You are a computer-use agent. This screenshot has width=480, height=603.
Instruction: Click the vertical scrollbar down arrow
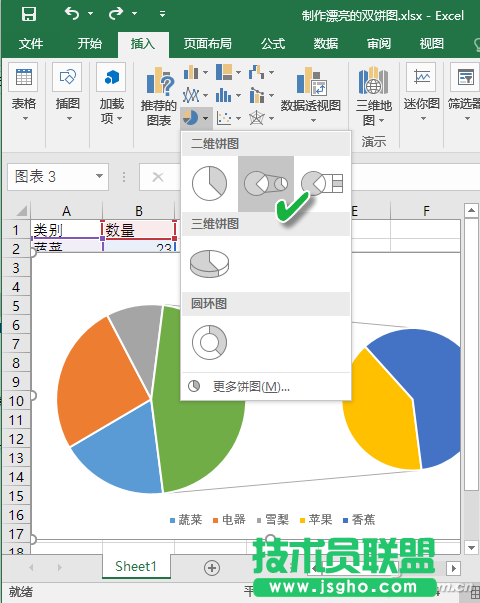click(x=471, y=547)
